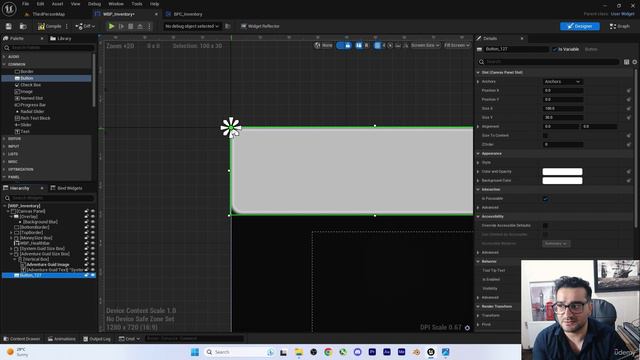This screenshot has height=360, width=640.
Task: Open the Details panel property matrix icon
Action: coord(627,62)
